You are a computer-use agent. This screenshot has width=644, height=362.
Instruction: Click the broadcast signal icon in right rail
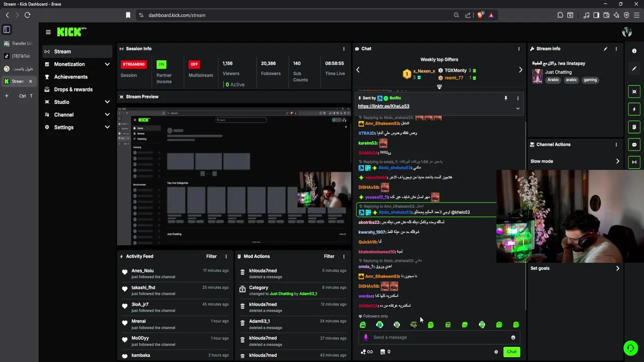pyautogui.click(x=634, y=162)
